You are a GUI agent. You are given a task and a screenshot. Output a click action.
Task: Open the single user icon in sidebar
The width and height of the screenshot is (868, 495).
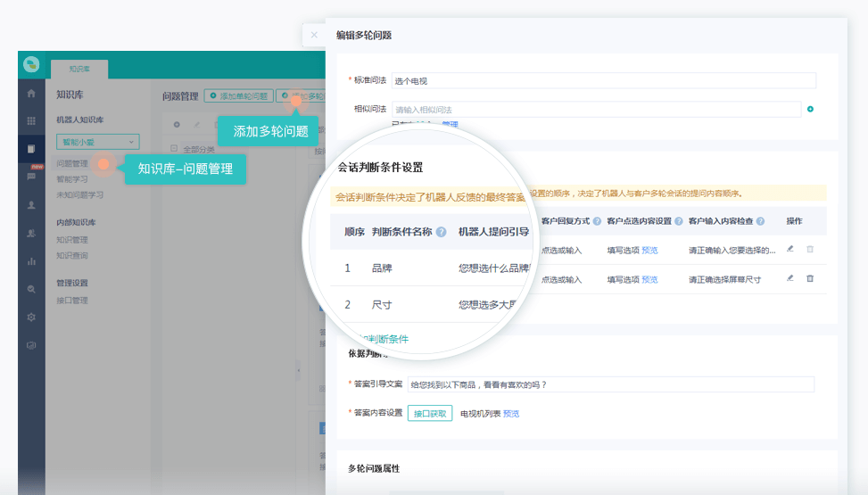point(31,205)
